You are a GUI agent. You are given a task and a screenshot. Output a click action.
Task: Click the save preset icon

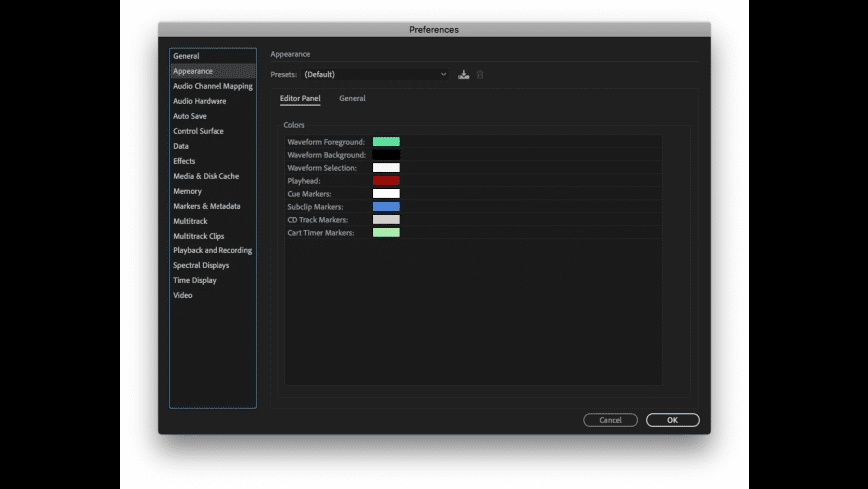click(x=464, y=74)
